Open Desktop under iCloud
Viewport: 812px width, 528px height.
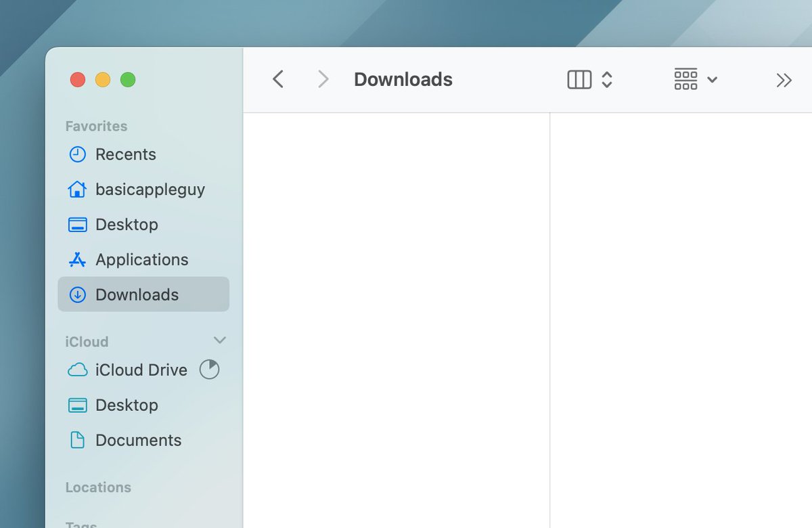coord(143,405)
